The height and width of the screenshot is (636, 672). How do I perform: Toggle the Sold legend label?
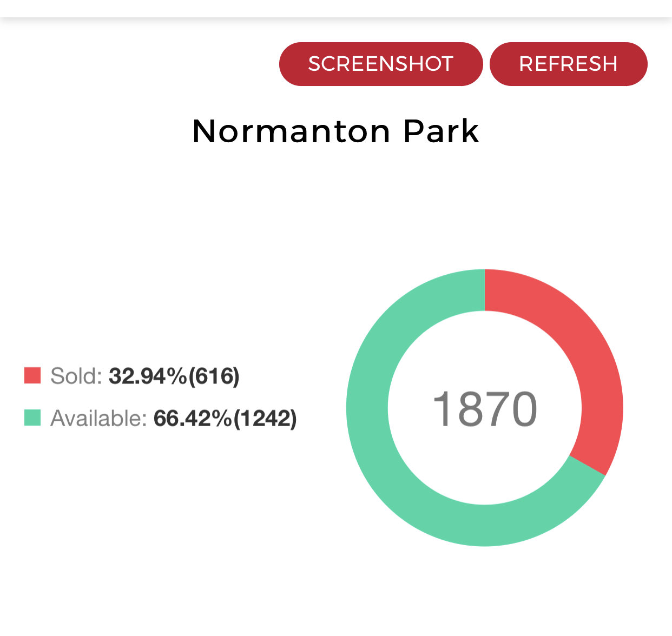click(x=76, y=376)
